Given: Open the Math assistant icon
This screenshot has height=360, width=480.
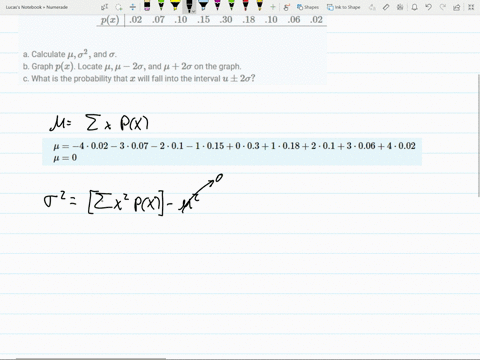Looking at the screenshot, I should pos(400,7).
